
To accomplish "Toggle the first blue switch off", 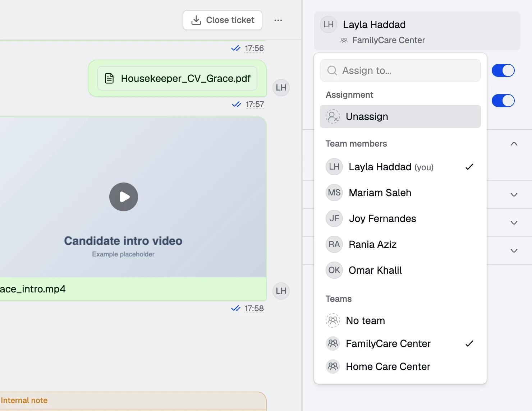I will pyautogui.click(x=503, y=70).
